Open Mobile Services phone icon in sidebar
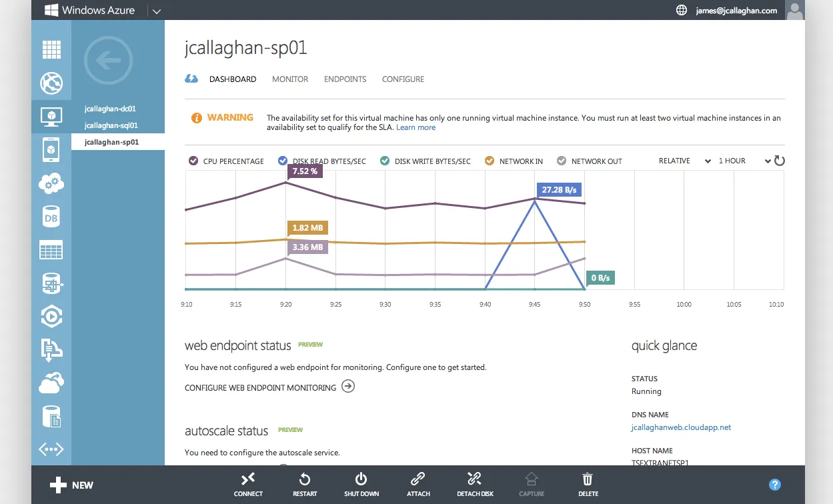Viewport: 833px width, 504px height. point(51,149)
